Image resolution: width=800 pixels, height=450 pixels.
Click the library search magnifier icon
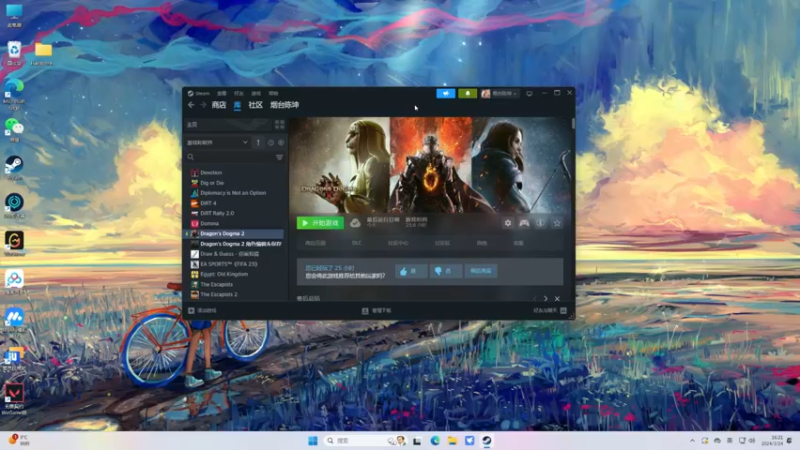190,157
